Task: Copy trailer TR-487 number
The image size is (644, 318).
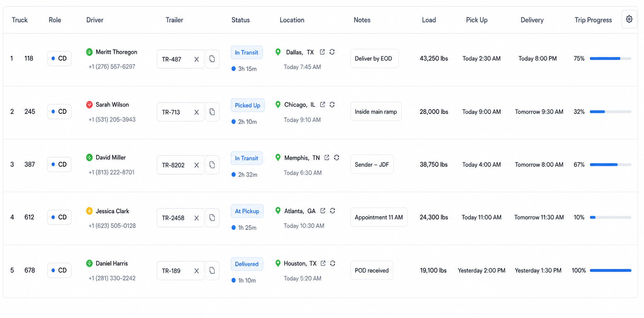Action: coord(212,59)
